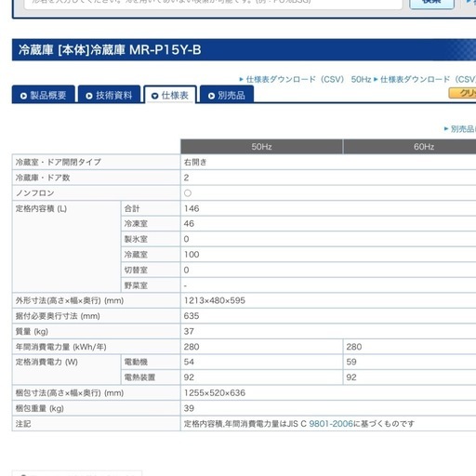Viewport: 476px width, 476px height.
Task: Click the arrow icon beside 別売品 link
Action: pyautogui.click(x=446, y=128)
